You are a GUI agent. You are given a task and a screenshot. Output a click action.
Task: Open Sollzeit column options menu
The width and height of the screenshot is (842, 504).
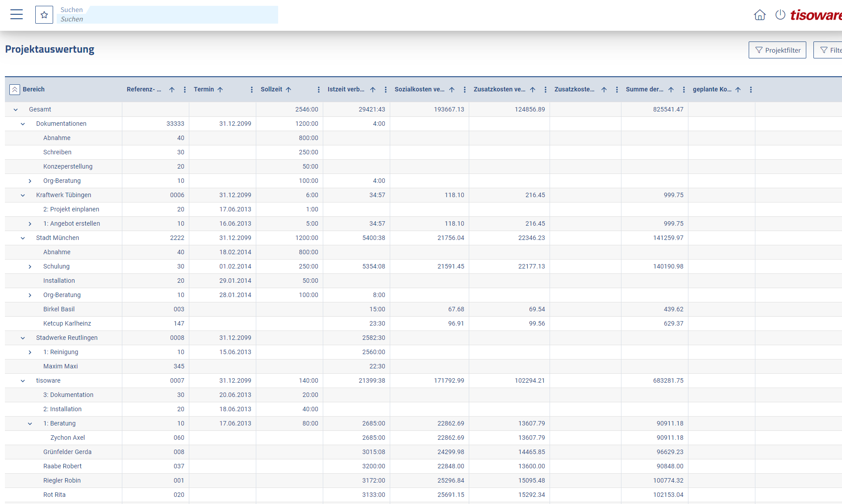click(x=319, y=90)
